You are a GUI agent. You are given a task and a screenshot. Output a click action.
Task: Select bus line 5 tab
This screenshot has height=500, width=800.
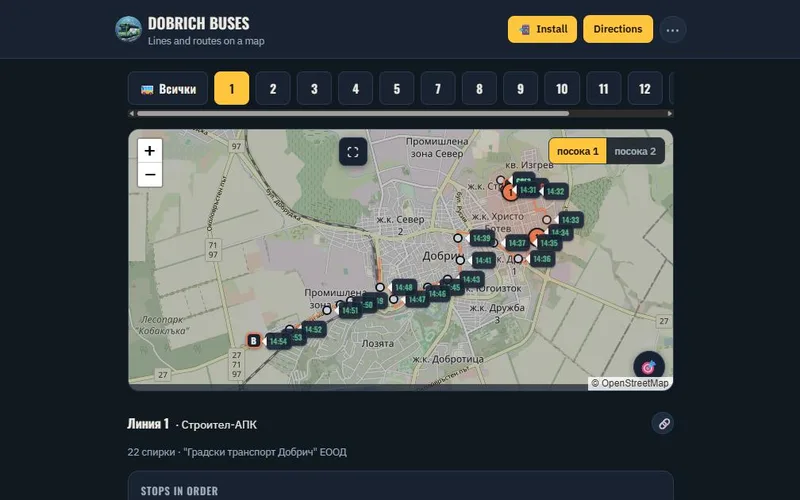(396, 89)
